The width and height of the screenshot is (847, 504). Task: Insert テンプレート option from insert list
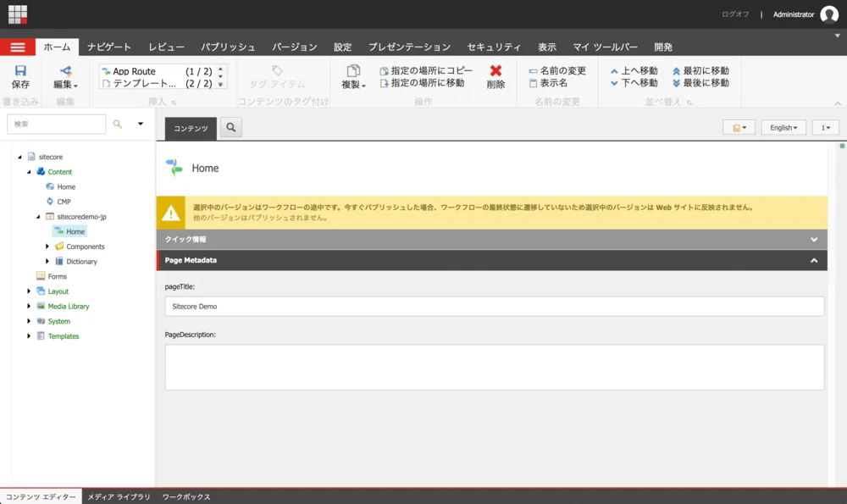pos(158,84)
